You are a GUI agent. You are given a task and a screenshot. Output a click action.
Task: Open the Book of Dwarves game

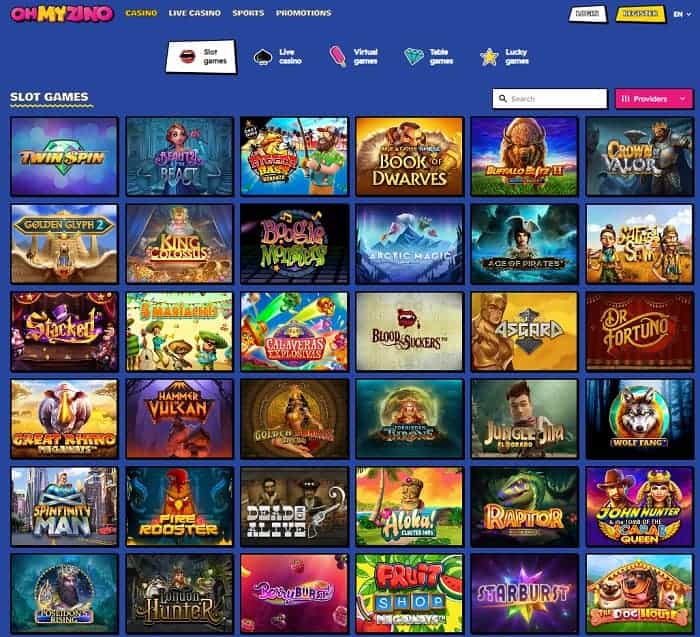(409, 156)
